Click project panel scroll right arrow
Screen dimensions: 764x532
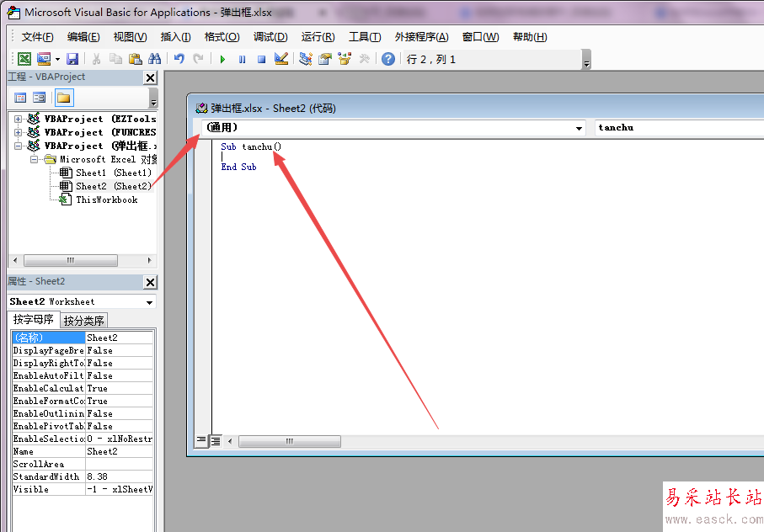pos(149,260)
